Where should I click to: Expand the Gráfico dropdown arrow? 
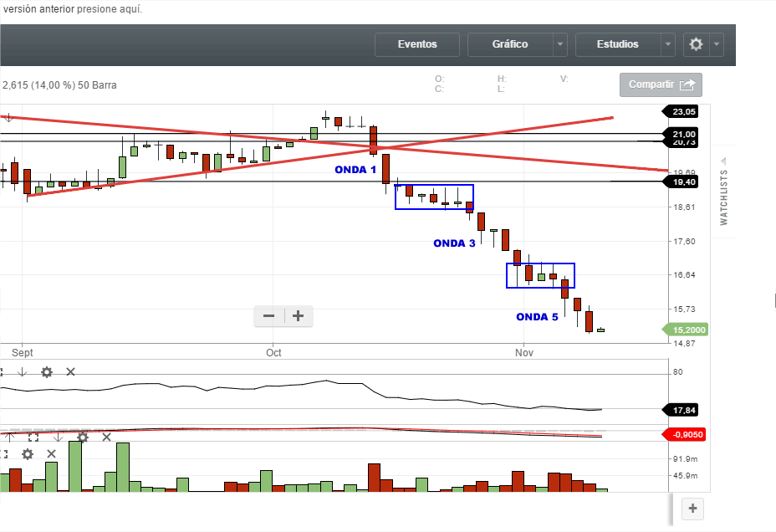click(559, 44)
